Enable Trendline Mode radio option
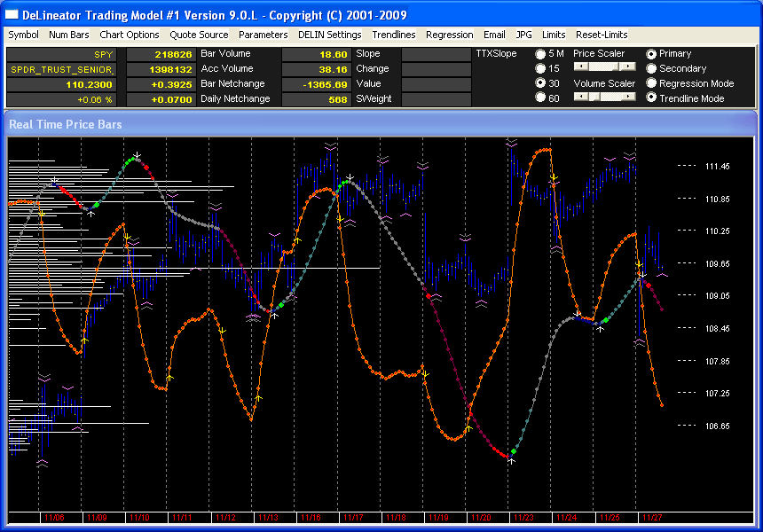 coord(651,98)
